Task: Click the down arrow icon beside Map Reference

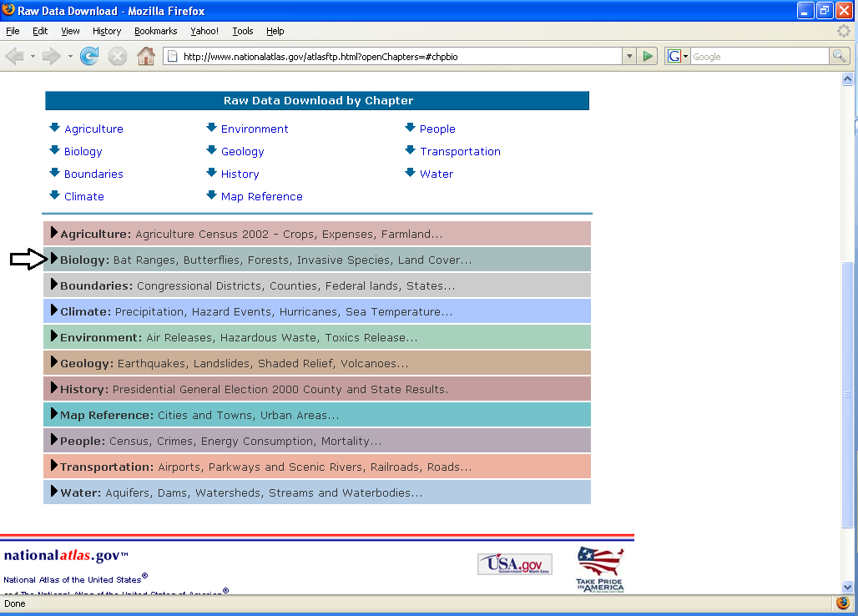Action: tap(211, 195)
